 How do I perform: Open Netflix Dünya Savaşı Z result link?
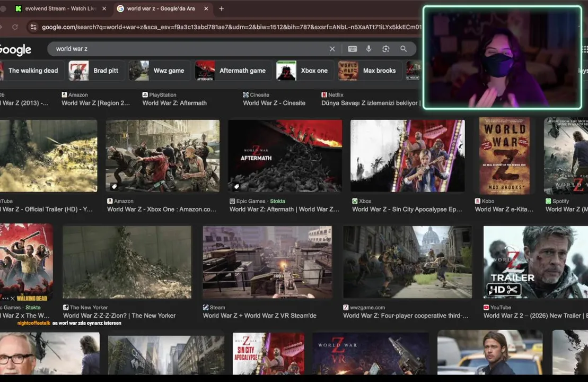pyautogui.click(x=371, y=103)
